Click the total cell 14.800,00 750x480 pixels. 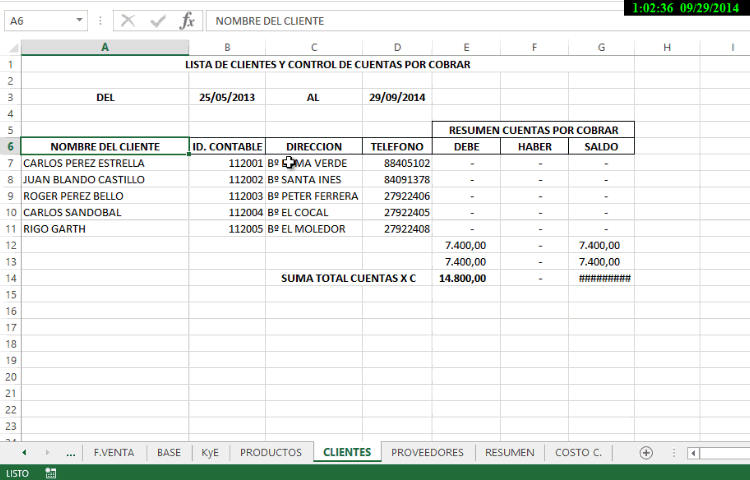(x=466, y=278)
